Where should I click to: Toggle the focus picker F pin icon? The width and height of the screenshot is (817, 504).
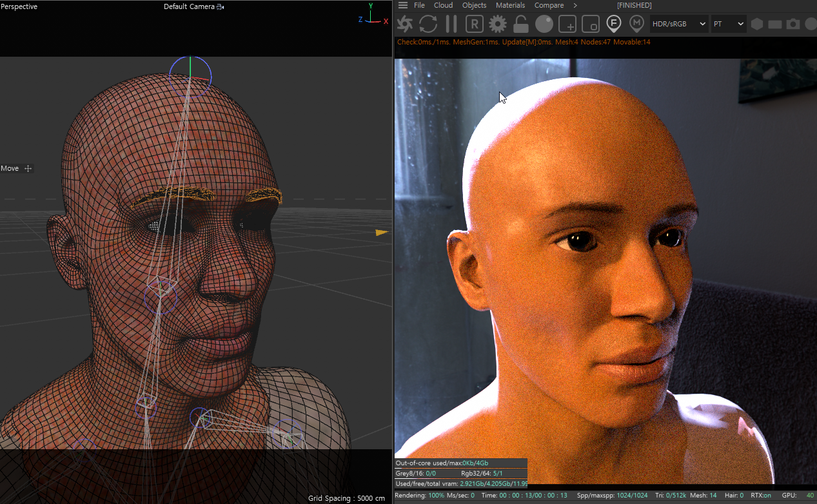point(614,24)
